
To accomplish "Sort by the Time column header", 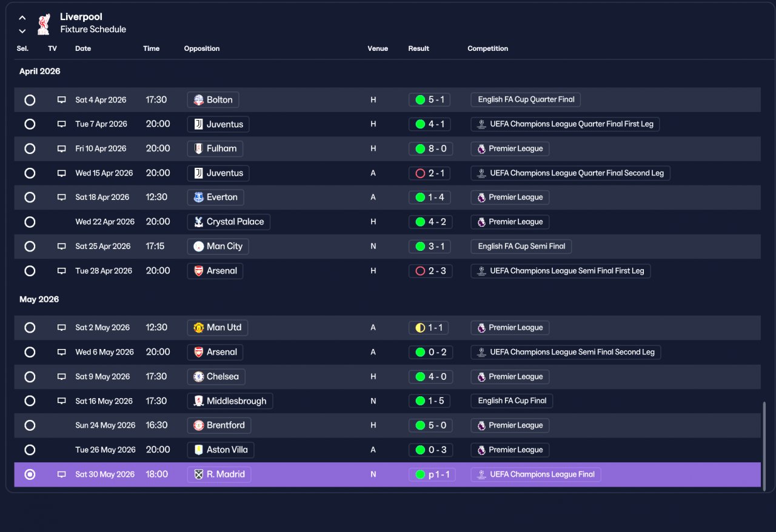I will [x=152, y=48].
